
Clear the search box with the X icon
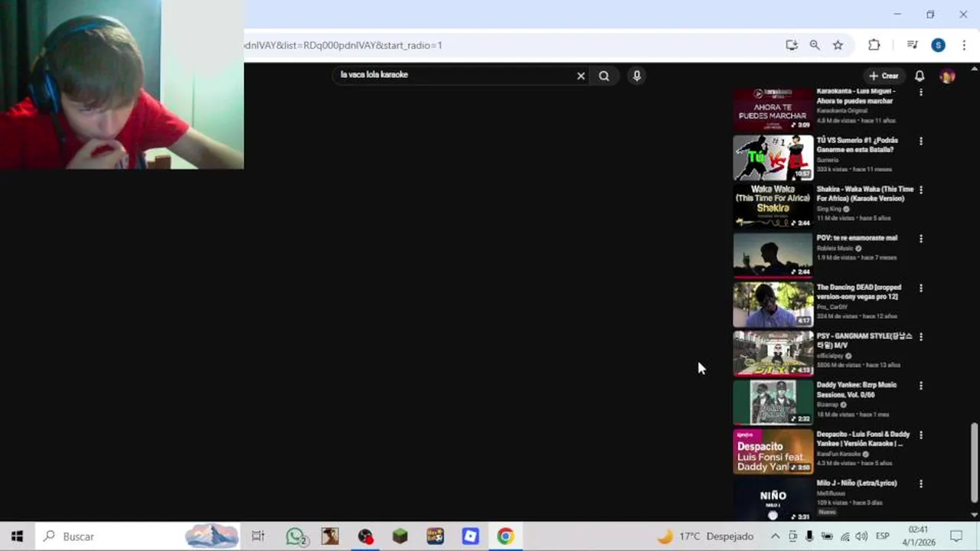580,76
